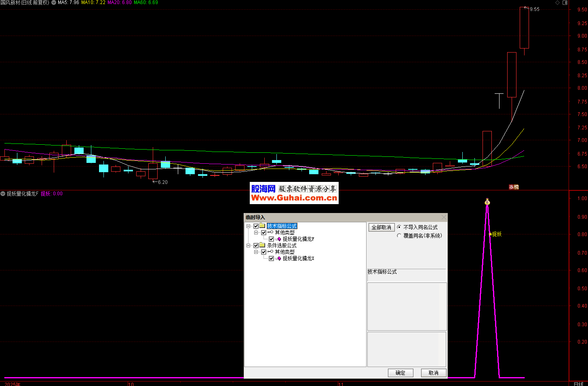Select the 捉妖量化擒龙F tree item
This screenshot has width=588, height=386.
coord(298,239)
